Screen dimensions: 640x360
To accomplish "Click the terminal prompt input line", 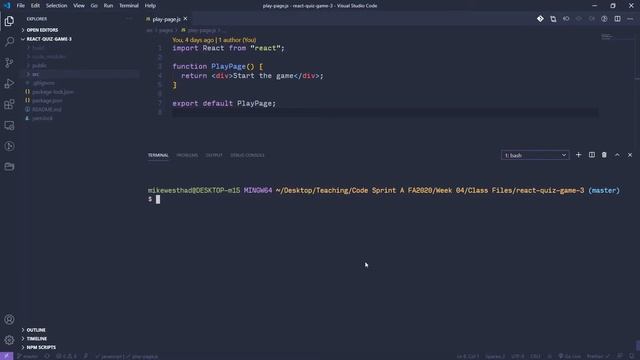I will pyautogui.click(x=384, y=199).
